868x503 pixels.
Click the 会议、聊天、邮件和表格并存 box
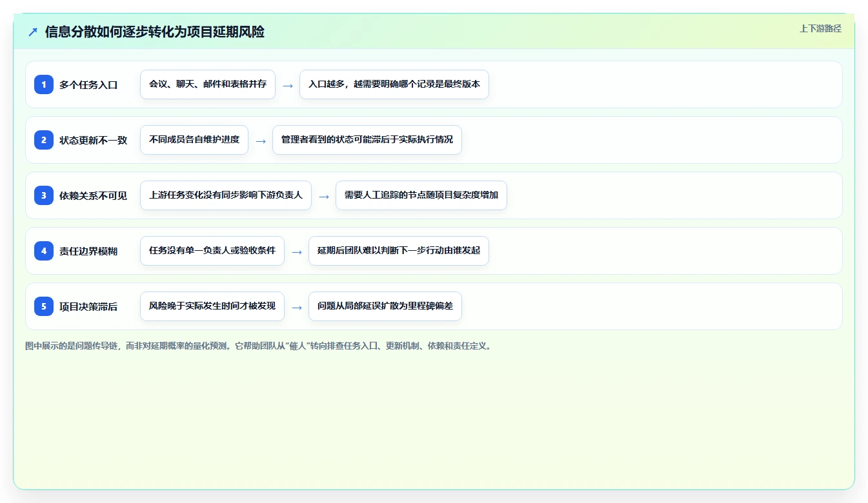[x=208, y=84]
